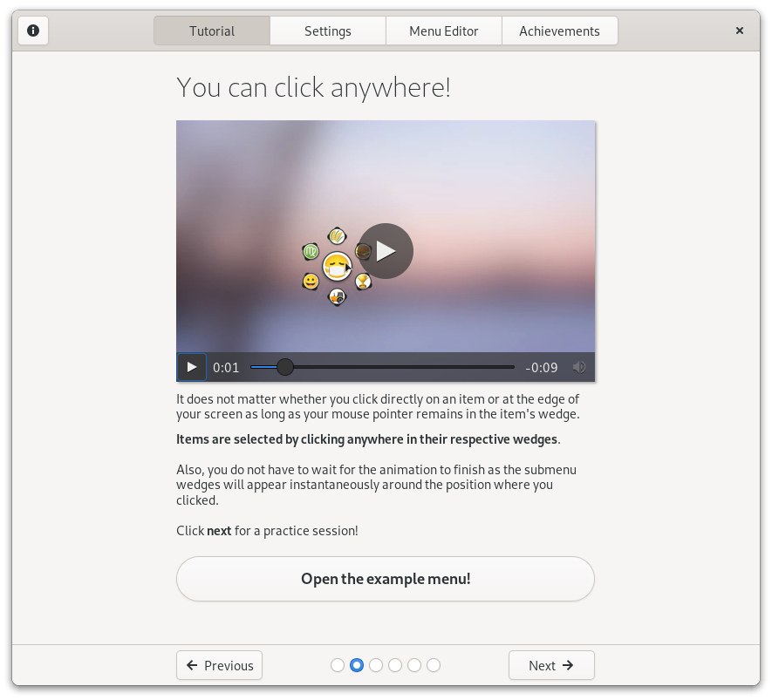
Task: Select the third tutorial page dot
Action: [x=376, y=665]
